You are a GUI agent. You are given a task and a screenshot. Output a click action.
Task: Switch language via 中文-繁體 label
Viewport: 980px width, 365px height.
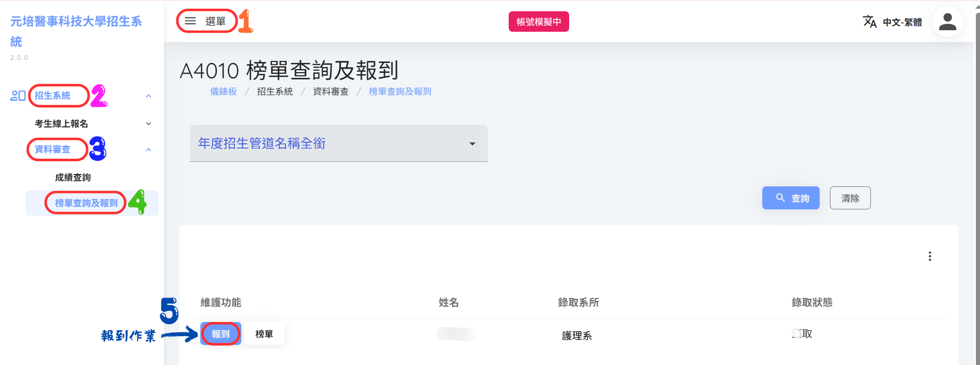tap(902, 22)
